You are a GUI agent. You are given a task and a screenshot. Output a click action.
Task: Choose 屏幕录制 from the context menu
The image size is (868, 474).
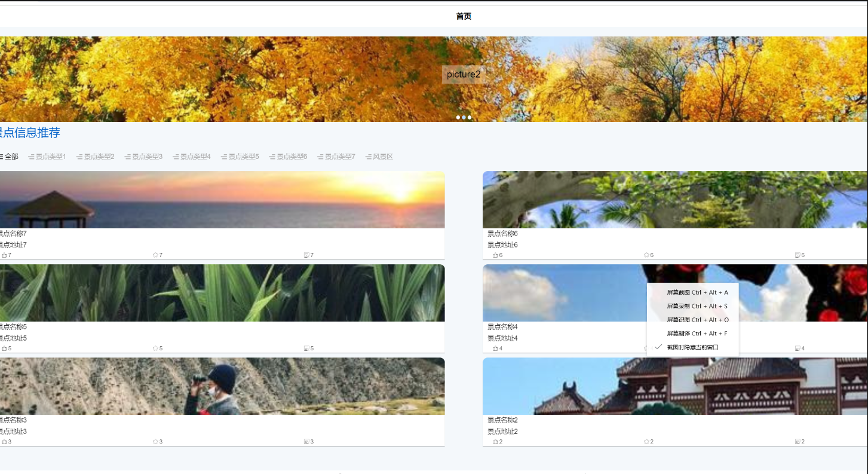(697, 306)
